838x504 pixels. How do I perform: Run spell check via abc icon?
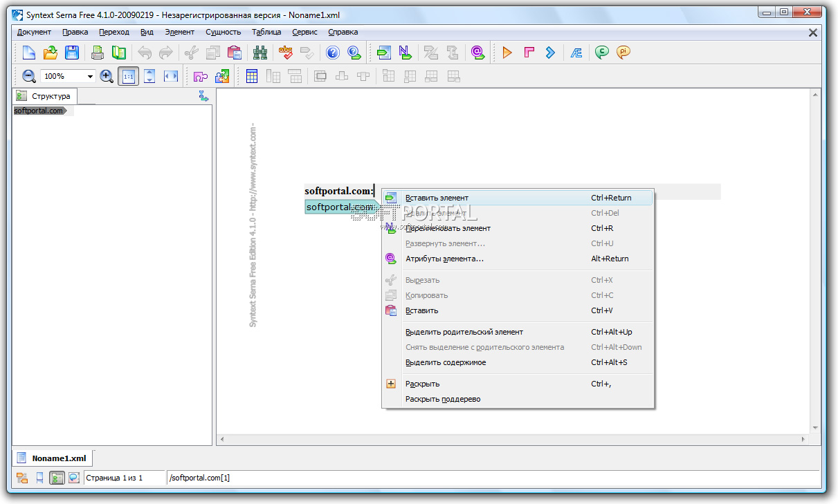286,53
